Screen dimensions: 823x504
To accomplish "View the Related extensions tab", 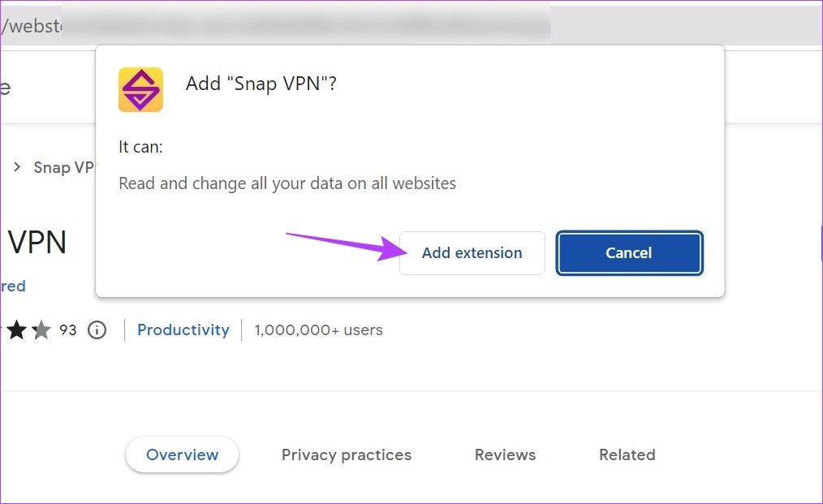I will tap(627, 454).
